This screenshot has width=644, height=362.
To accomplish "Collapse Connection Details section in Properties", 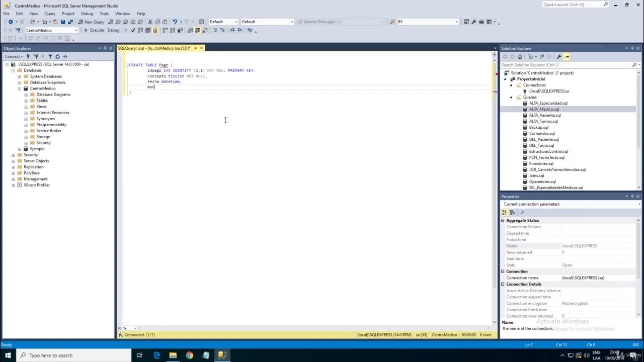I will pyautogui.click(x=503, y=284).
